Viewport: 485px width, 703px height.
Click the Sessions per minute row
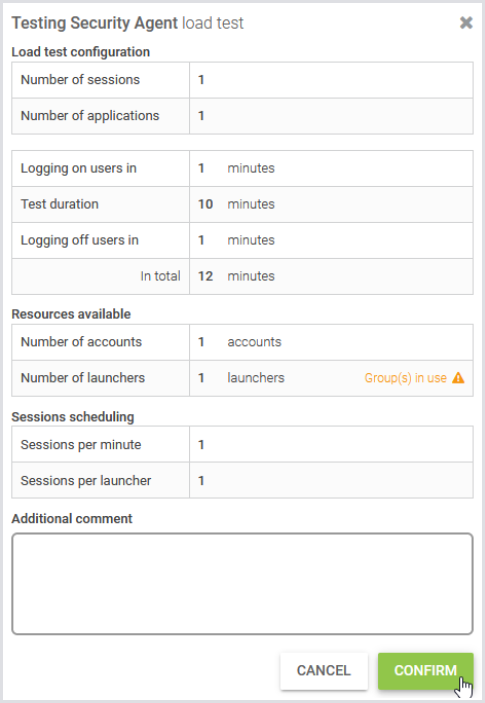point(242,444)
